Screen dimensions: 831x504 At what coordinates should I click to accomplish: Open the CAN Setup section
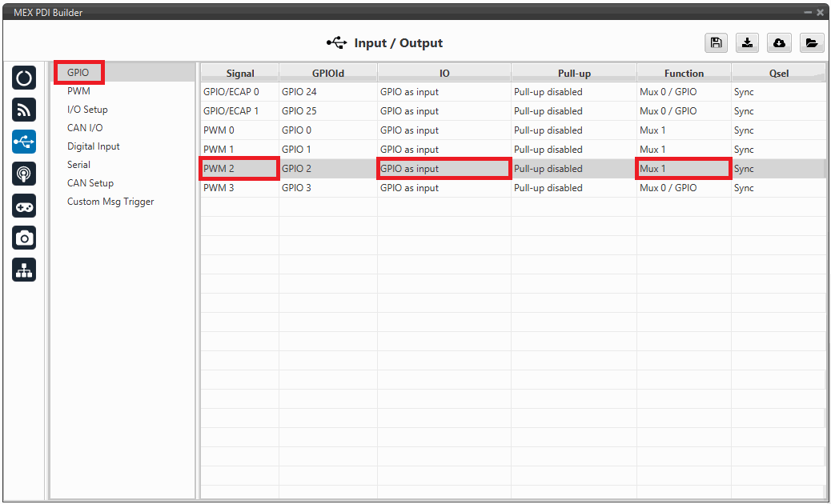pyautogui.click(x=90, y=183)
